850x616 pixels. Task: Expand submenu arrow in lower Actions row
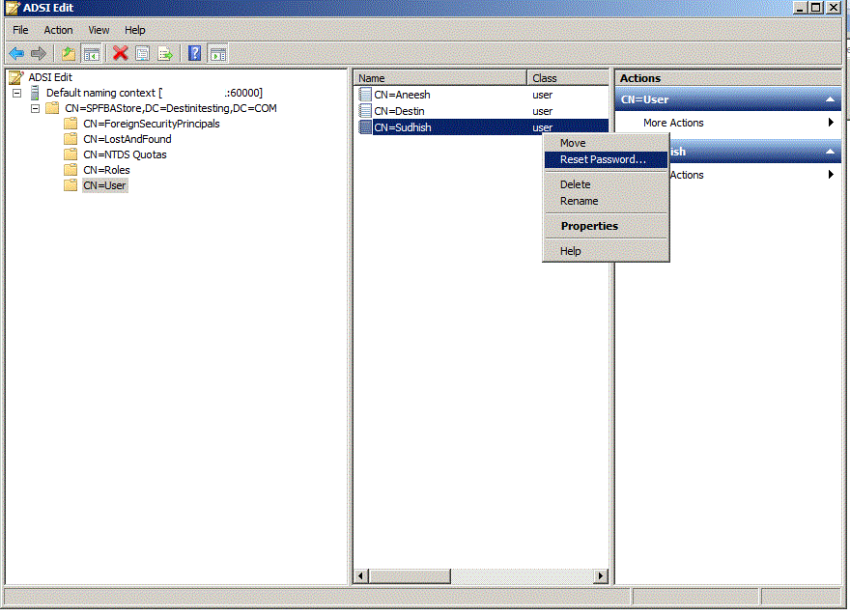[x=831, y=175]
